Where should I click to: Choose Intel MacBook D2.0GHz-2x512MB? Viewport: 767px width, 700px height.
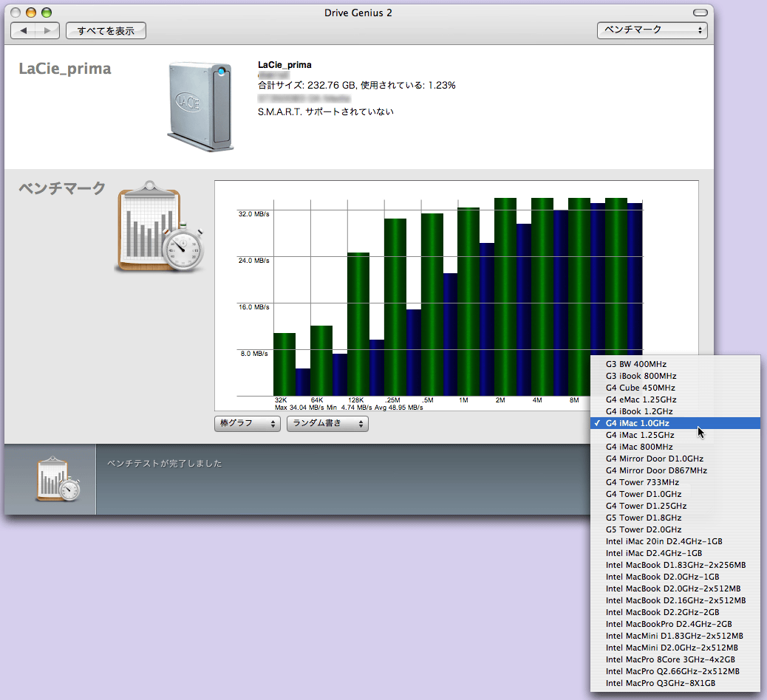point(675,589)
